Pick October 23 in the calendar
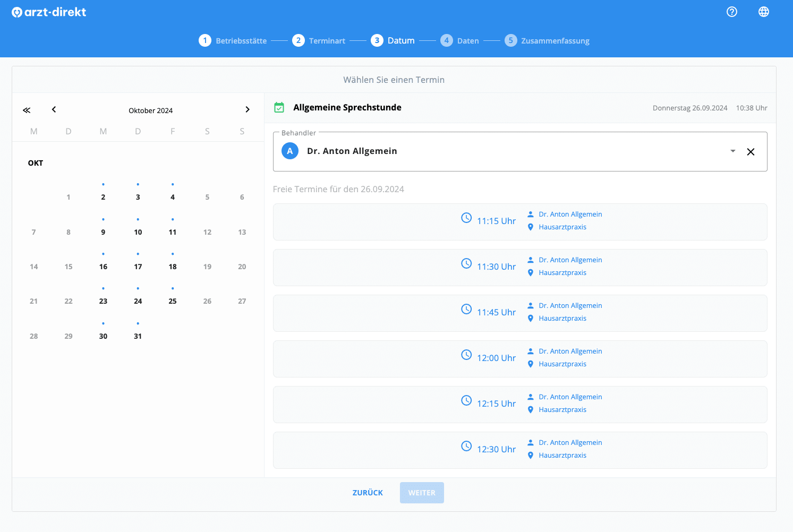 click(x=103, y=301)
